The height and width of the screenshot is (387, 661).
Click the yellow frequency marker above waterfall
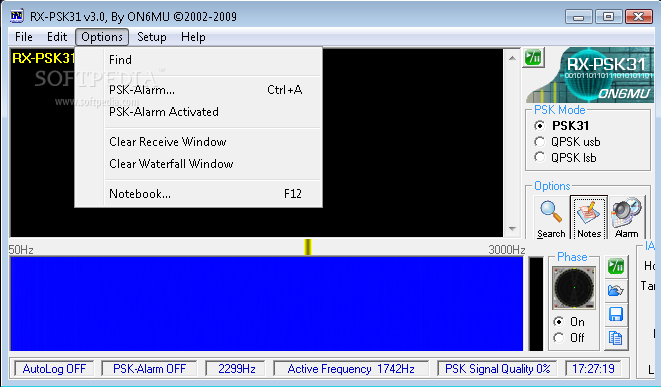(308, 247)
